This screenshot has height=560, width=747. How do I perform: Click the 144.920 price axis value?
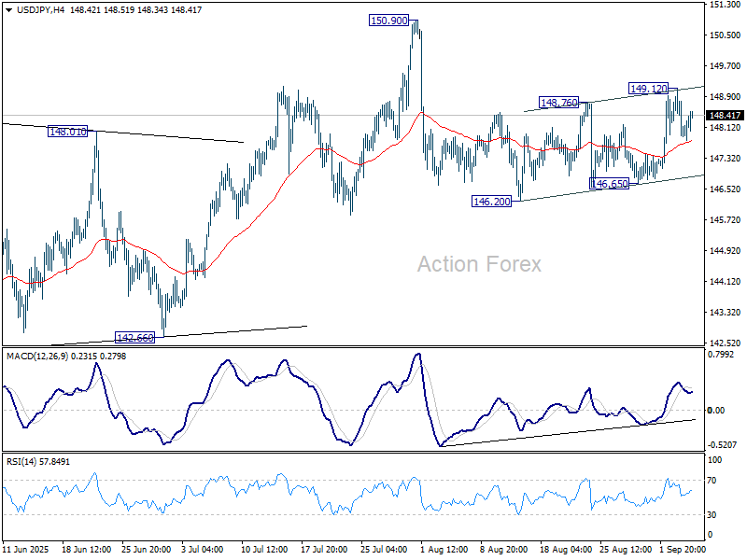click(x=726, y=250)
